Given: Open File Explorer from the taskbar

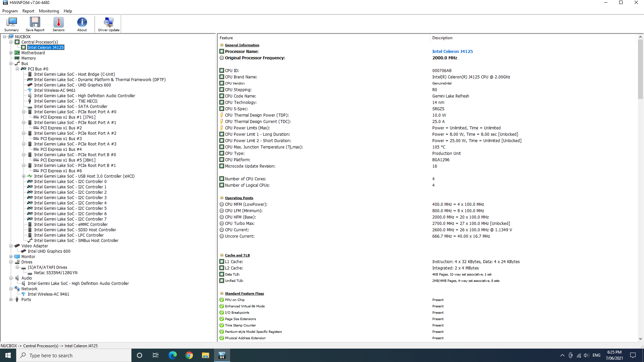Looking at the screenshot, I should (x=205, y=355).
